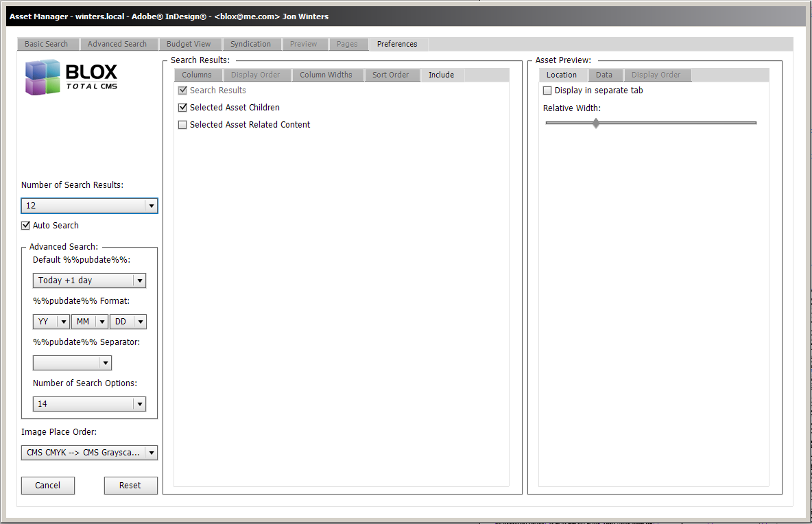The height and width of the screenshot is (524, 812).
Task: Uncheck Selected Asset Children option
Action: point(182,108)
